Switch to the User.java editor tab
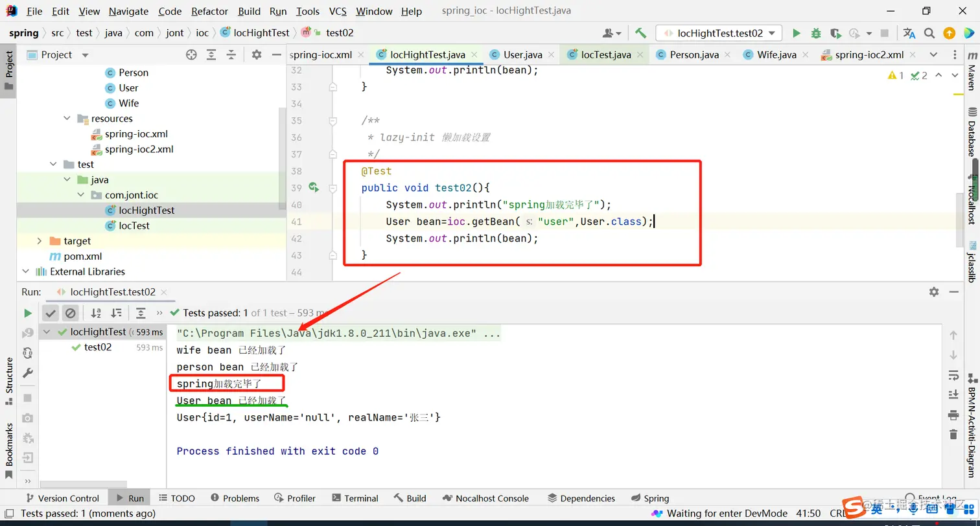This screenshot has width=980, height=526. 522,54
